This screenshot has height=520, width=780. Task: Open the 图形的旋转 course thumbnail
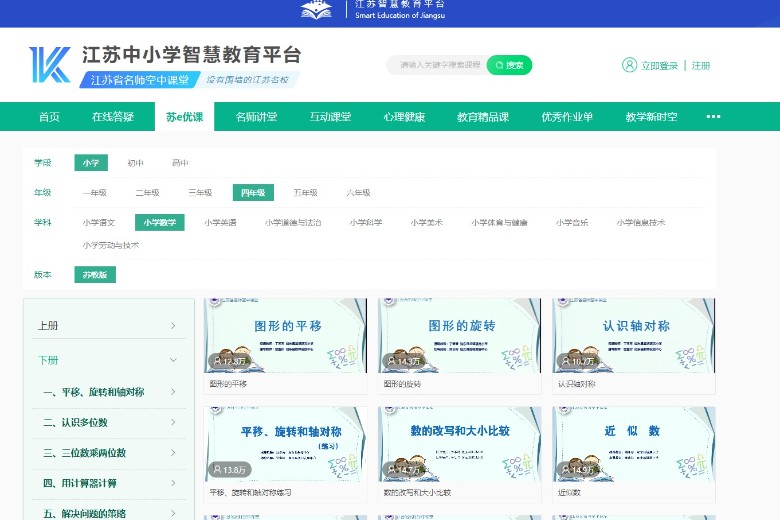pyautogui.click(x=459, y=335)
